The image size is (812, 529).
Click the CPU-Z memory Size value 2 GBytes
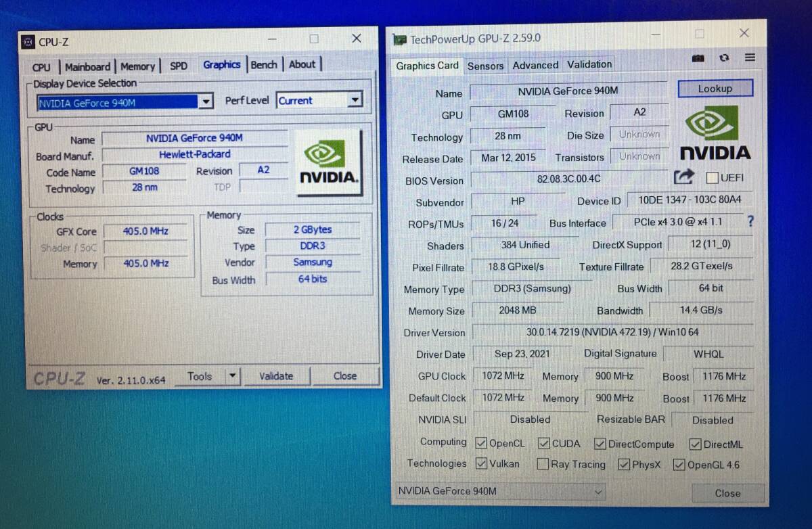pos(313,230)
